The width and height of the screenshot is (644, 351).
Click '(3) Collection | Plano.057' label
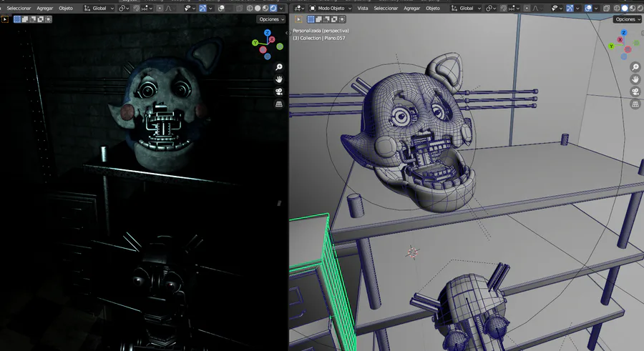click(319, 38)
